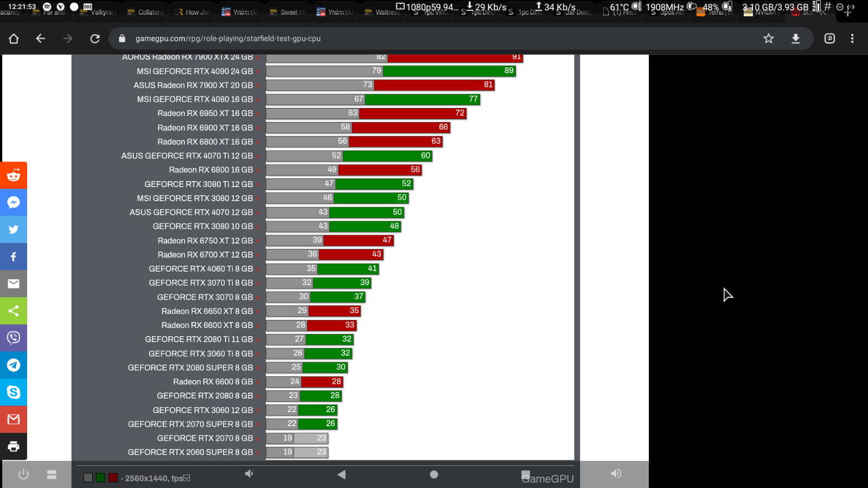Image resolution: width=868 pixels, height=488 pixels.
Task: Switch to the Far and tab
Action: pyautogui.click(x=50, y=12)
